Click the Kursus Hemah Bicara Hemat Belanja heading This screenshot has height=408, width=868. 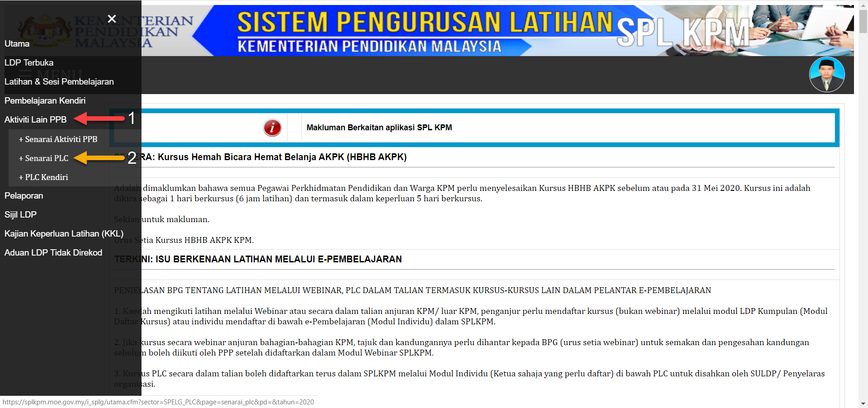point(260,157)
